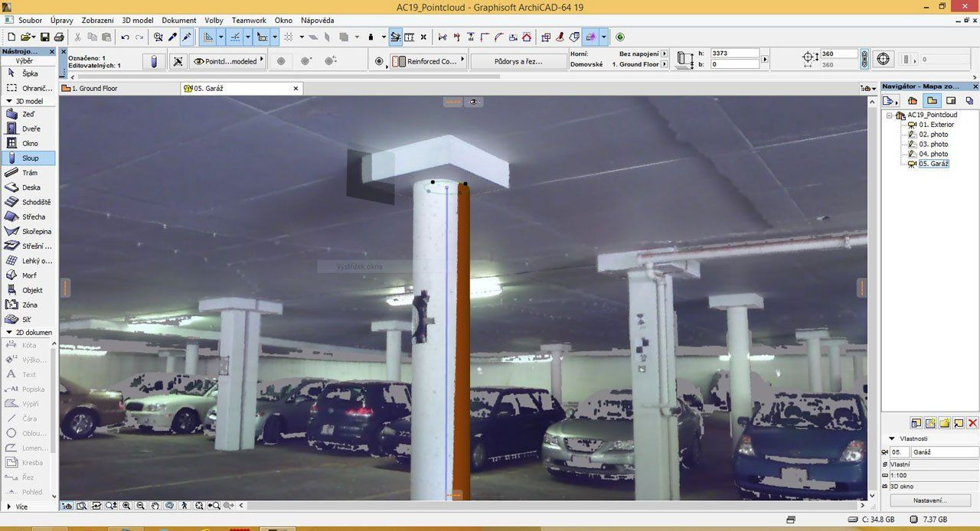Click the Save floppy disk icon
The image size is (980, 531).
coord(45,37)
